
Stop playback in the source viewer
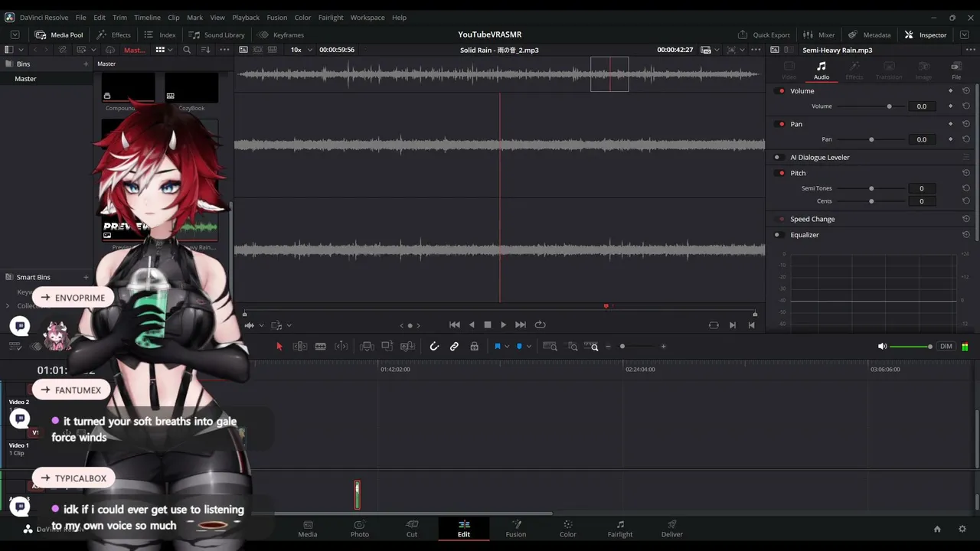tap(488, 325)
